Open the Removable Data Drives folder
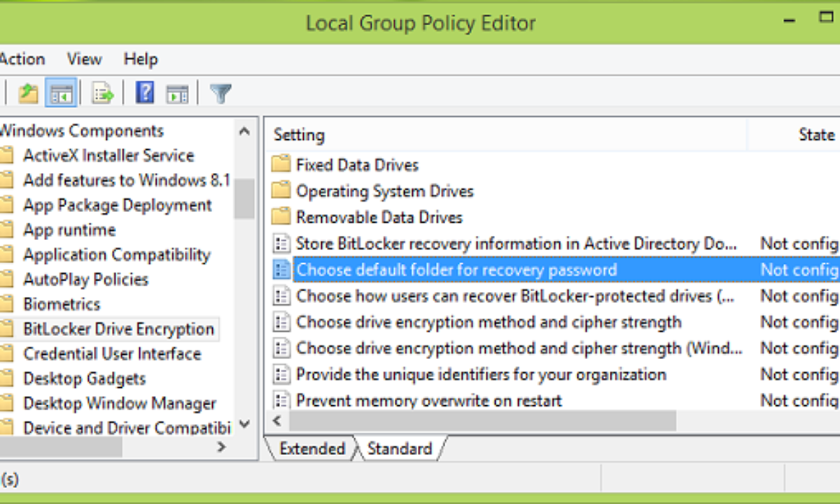 pos(379,218)
